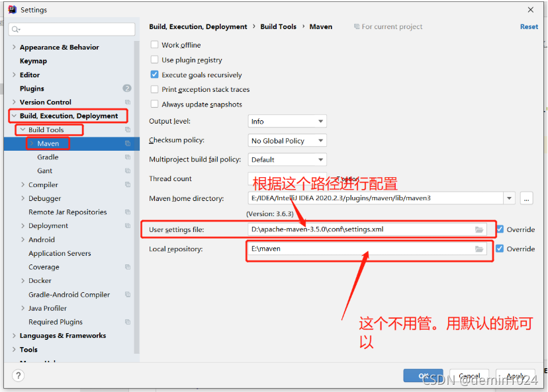
Task: Click the settings tree vertical scrollbar
Action: coord(136,197)
